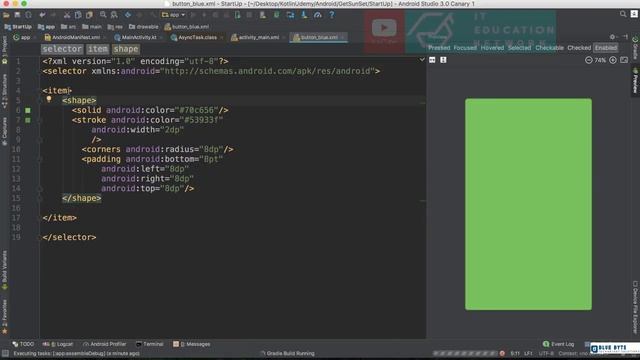The width and height of the screenshot is (640, 360).
Task: Click the Copy icon in toolbar
Action: click(x=78, y=15)
